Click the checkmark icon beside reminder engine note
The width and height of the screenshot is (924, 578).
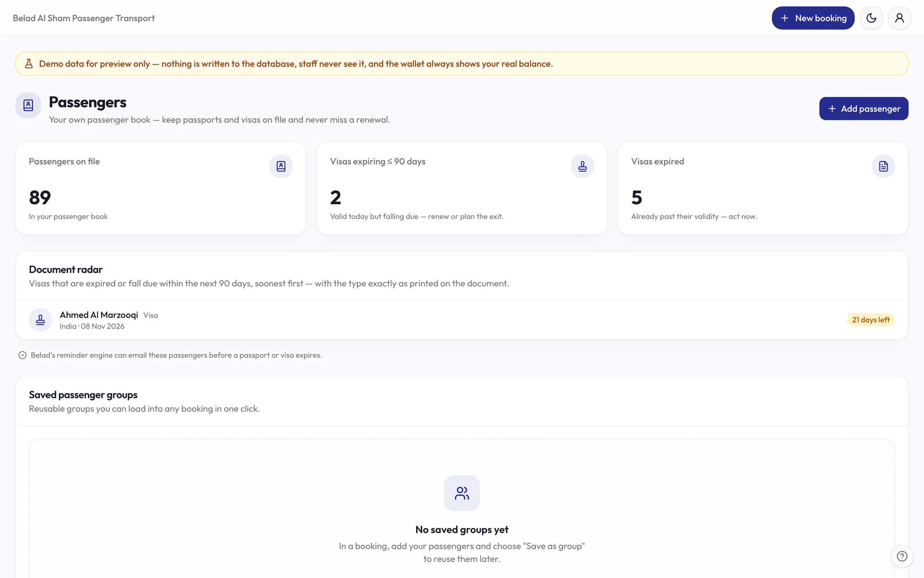22,355
